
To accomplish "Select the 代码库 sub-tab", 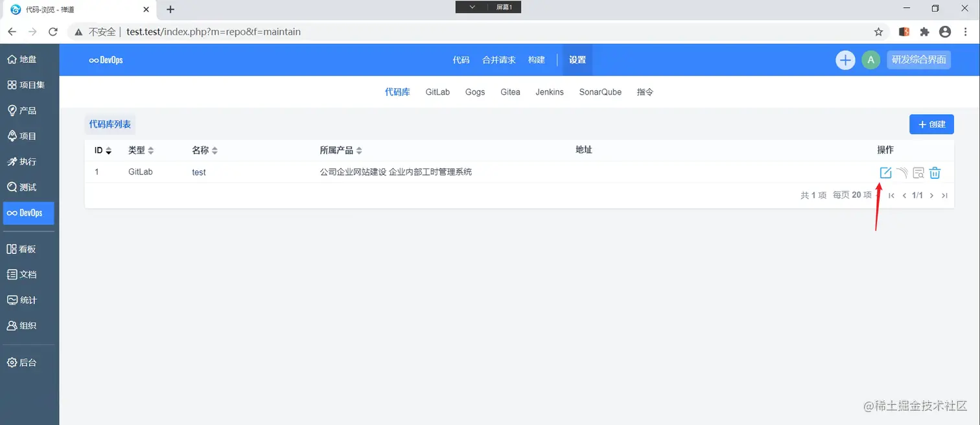I will 397,92.
